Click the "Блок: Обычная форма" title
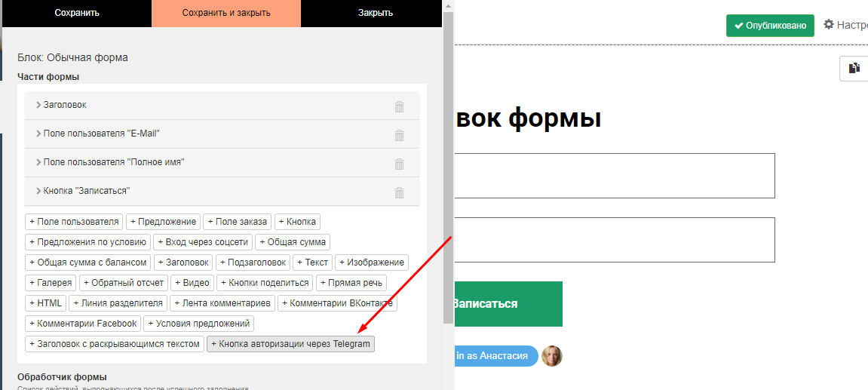Screen dimensions: 868x390 72,57
